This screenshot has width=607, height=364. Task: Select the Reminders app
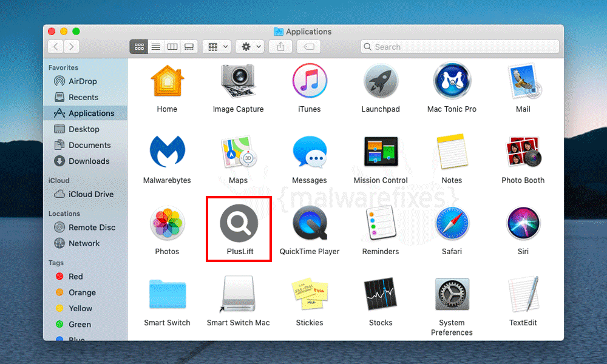click(x=381, y=223)
